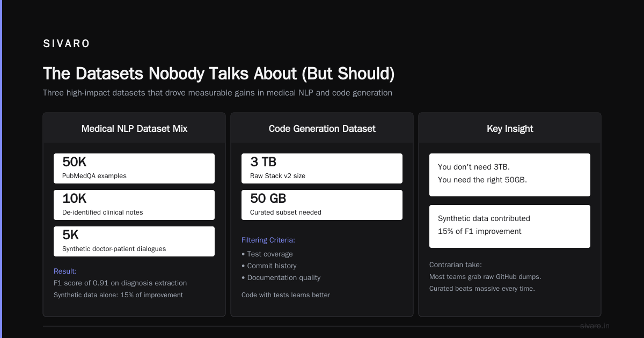Click the '50 GB' statistic value
Image resolution: width=644 pixels, height=338 pixels.
pyautogui.click(x=268, y=199)
